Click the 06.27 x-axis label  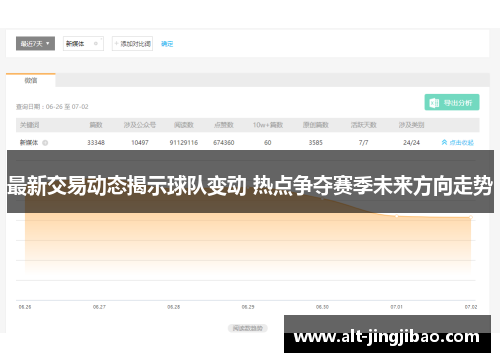click(99, 307)
